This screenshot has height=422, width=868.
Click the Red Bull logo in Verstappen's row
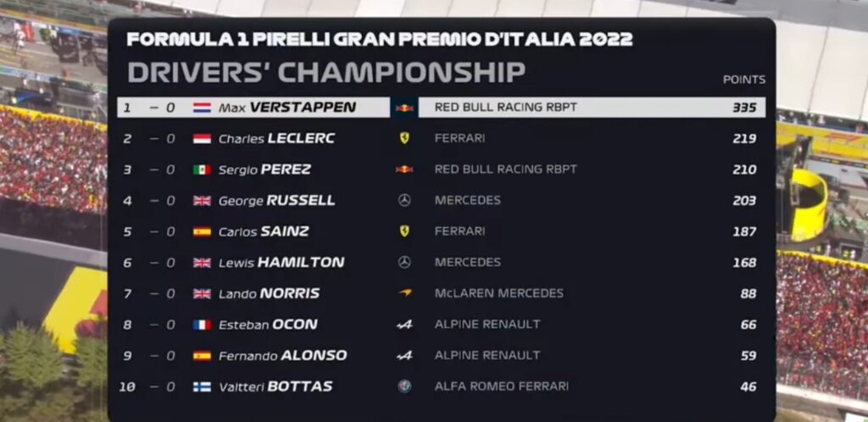404,108
